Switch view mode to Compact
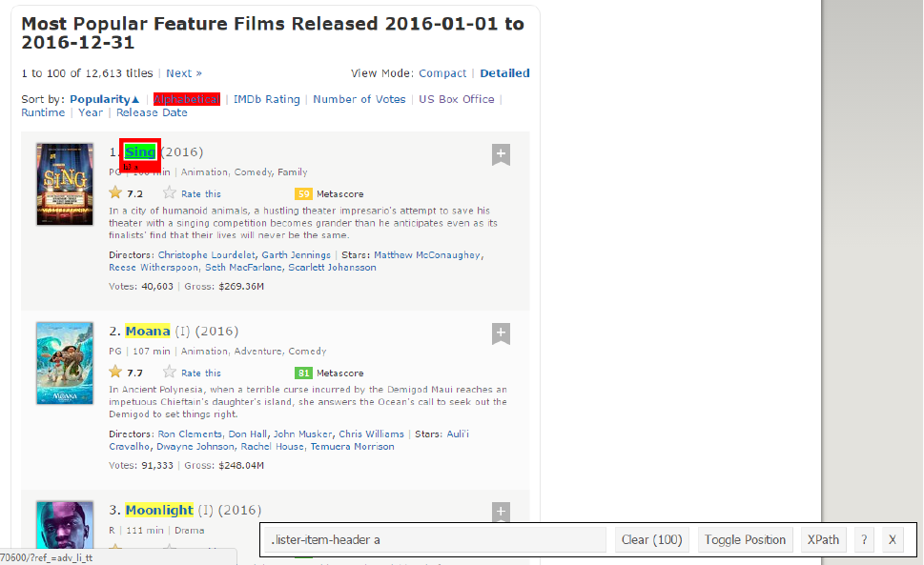The image size is (924, 565). pos(442,73)
